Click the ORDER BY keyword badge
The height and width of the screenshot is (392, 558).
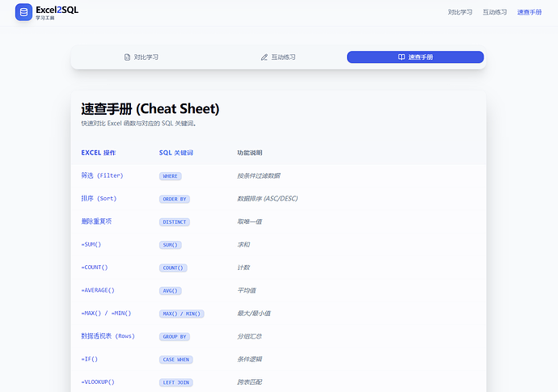click(175, 199)
